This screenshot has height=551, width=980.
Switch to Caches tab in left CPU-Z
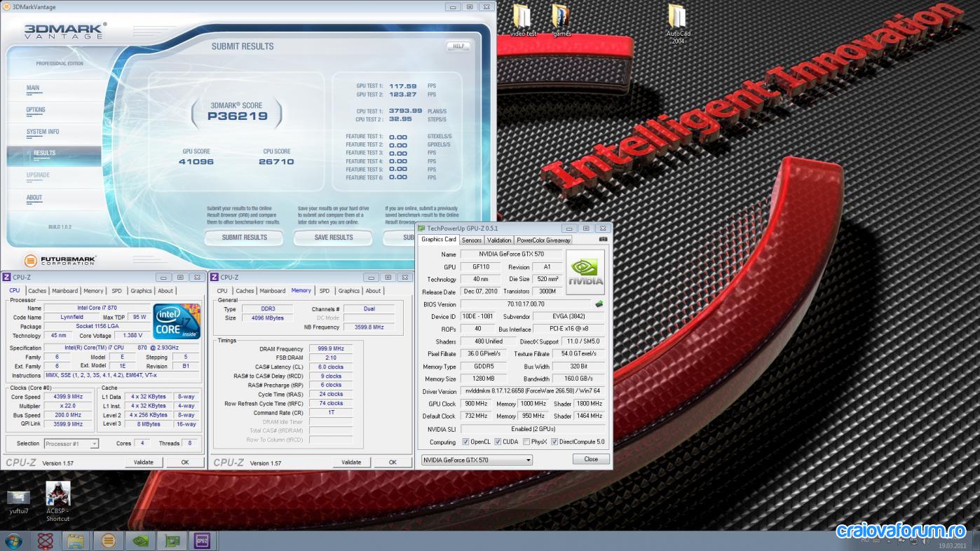click(37, 291)
